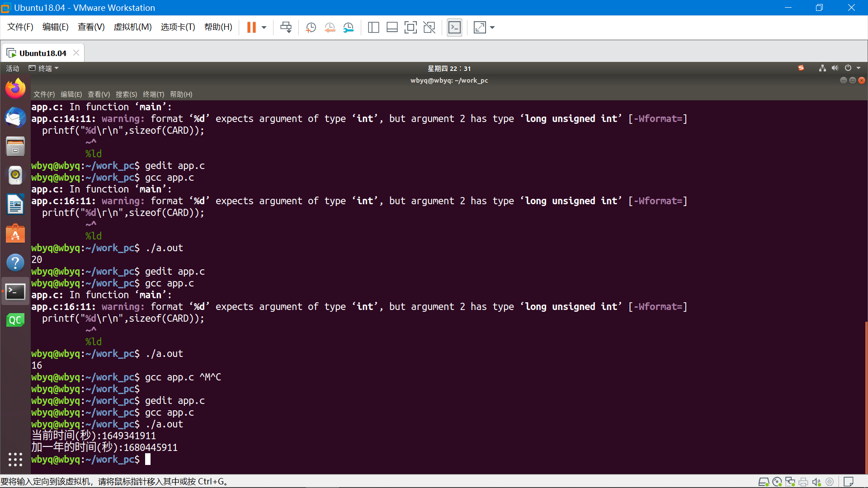Show all applications grid
Image resolution: width=868 pixels, height=488 pixels.
(15, 460)
